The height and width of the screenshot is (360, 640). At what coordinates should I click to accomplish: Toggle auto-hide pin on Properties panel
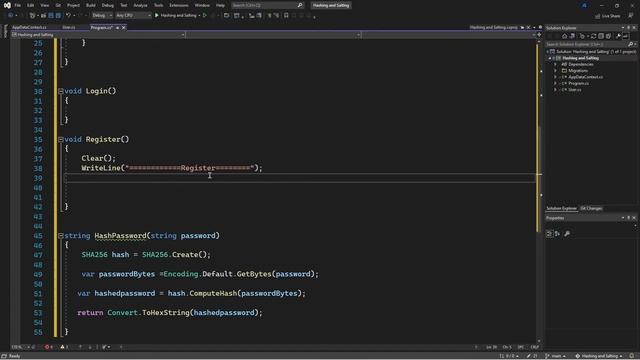(629, 218)
